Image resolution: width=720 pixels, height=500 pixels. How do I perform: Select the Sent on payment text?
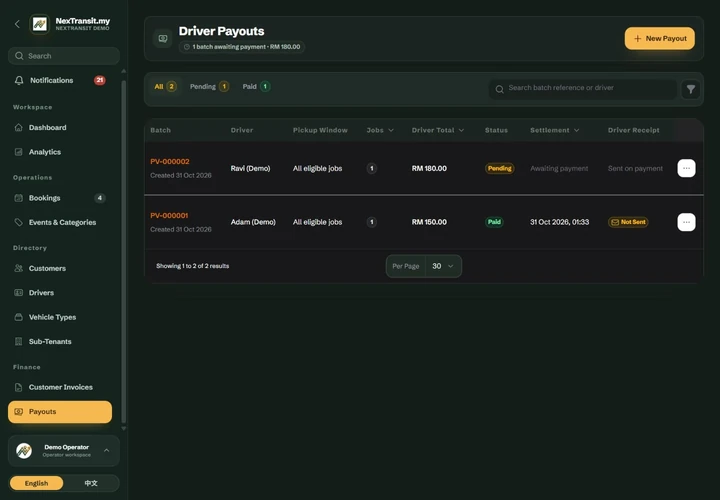635,169
